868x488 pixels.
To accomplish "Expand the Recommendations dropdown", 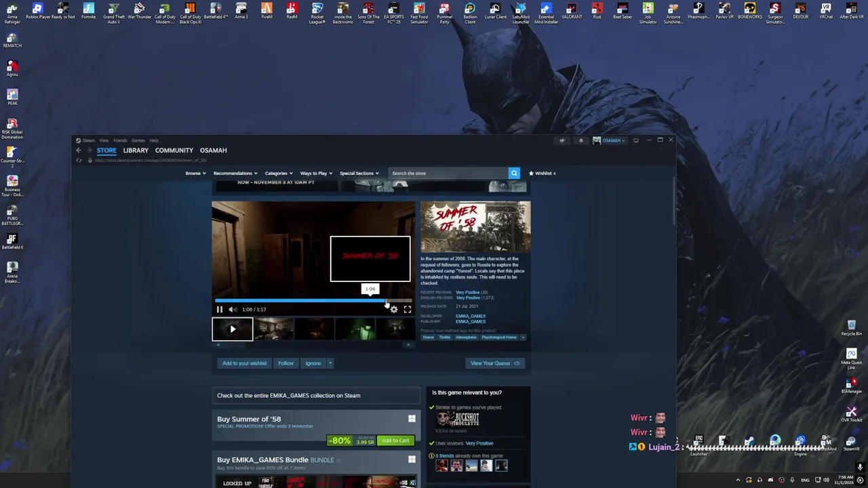I will (235, 173).
